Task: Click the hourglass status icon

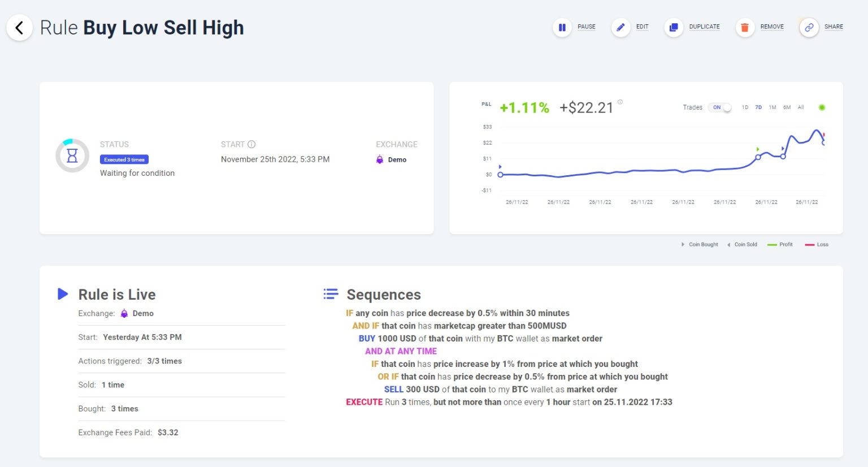Action: (x=72, y=154)
